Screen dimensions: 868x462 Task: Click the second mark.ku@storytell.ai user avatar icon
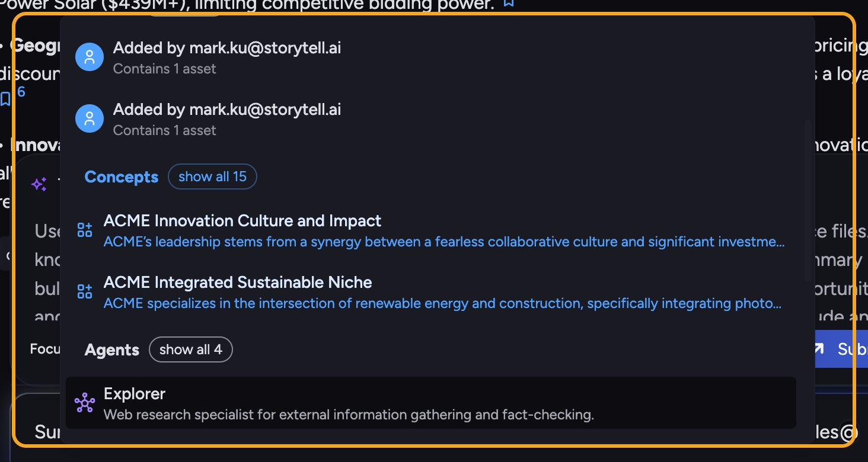(x=90, y=118)
